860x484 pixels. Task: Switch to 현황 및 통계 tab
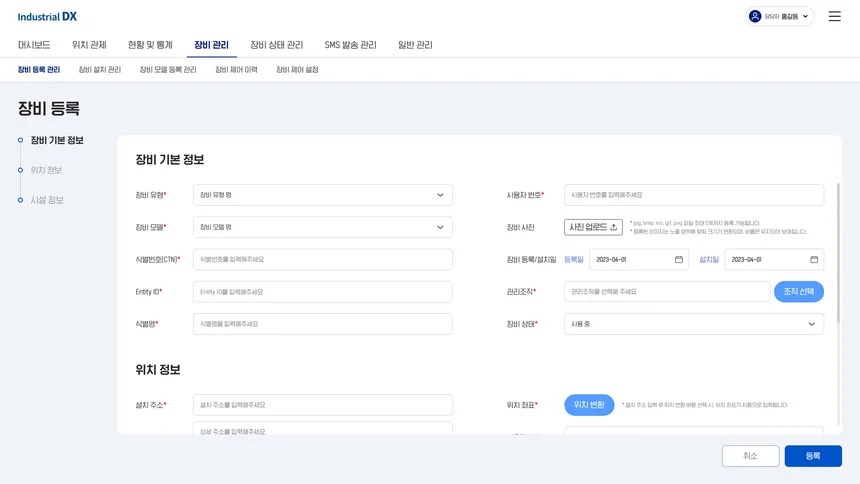click(x=150, y=45)
